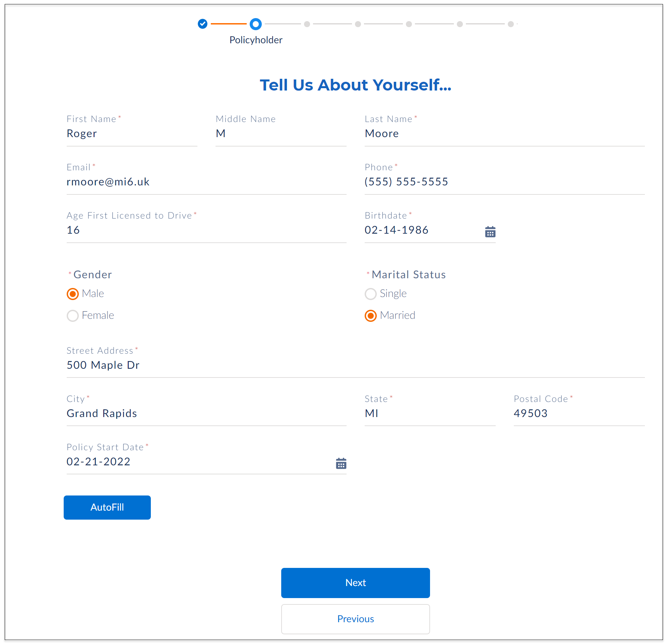Click the Birthdate value 02-14-1986

point(396,230)
